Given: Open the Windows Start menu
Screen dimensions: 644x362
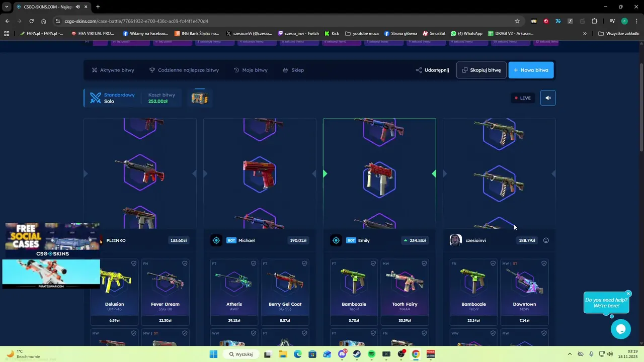Looking at the screenshot, I should [213, 354].
